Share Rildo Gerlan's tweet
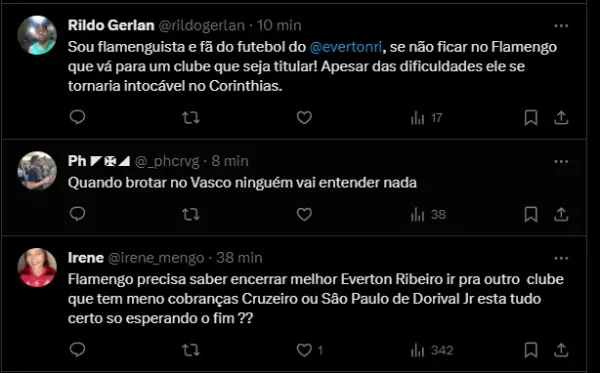 point(561,117)
